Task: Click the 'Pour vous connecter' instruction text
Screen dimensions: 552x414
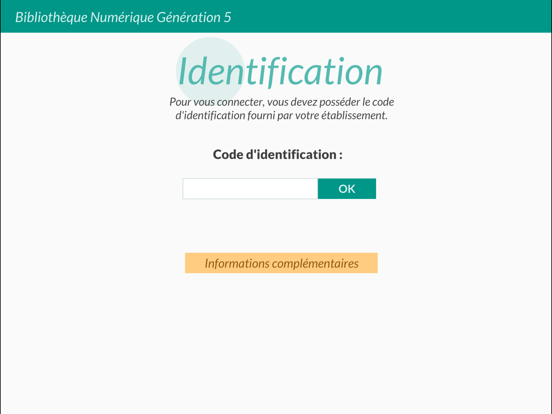Action: [x=281, y=108]
